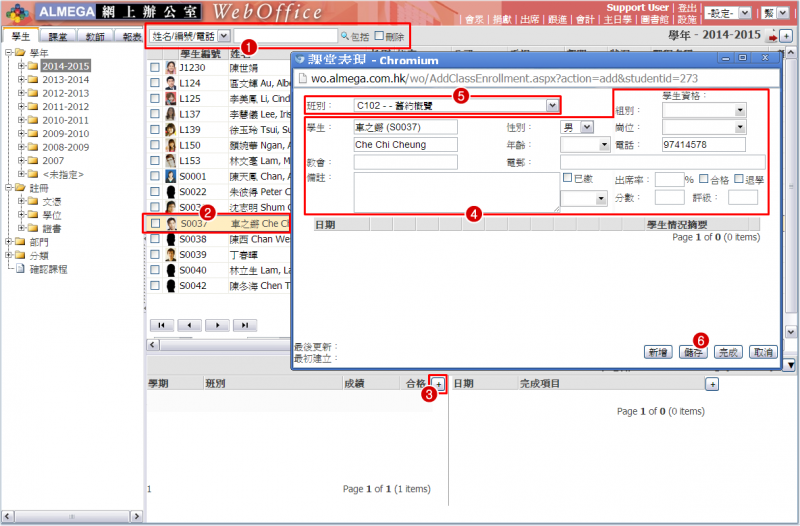Click the ALMEGA logo icon
800x526 pixels.
(x=17, y=13)
